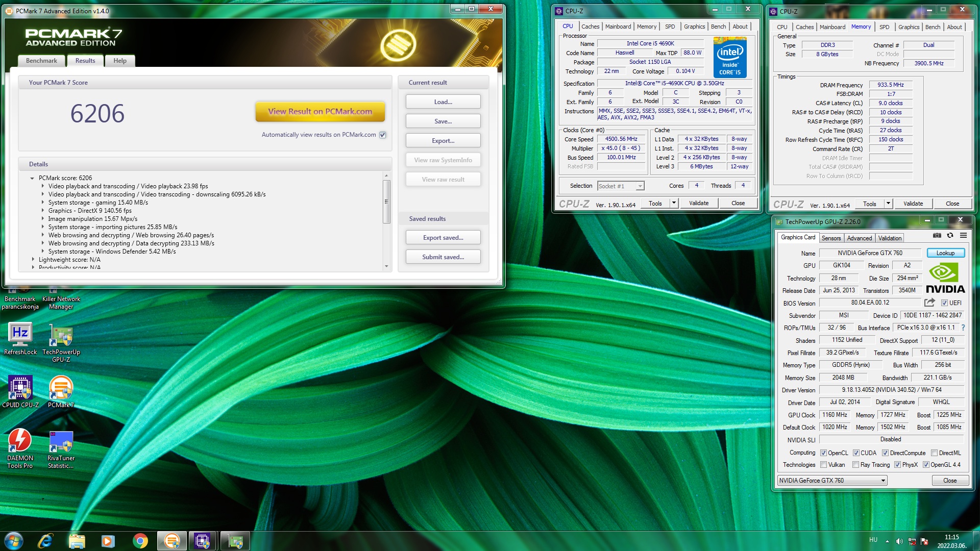Launch Google Chrome from taskbar
Screen dimensions: 980x551
pos(140,541)
